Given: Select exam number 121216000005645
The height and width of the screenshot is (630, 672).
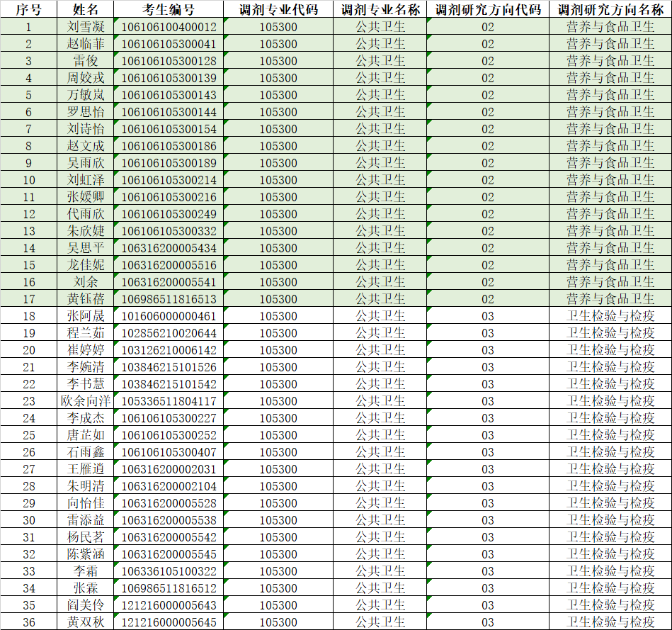Looking at the screenshot, I should point(169,622).
